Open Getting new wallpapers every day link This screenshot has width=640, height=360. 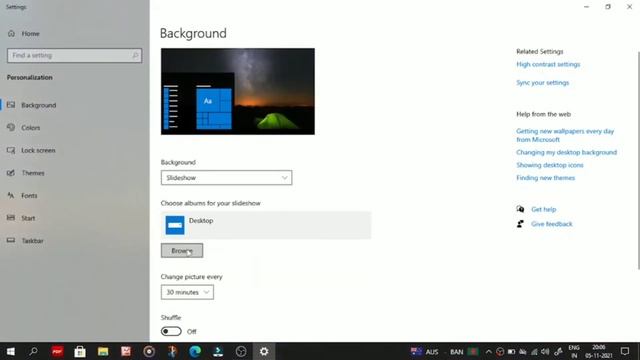565,135
